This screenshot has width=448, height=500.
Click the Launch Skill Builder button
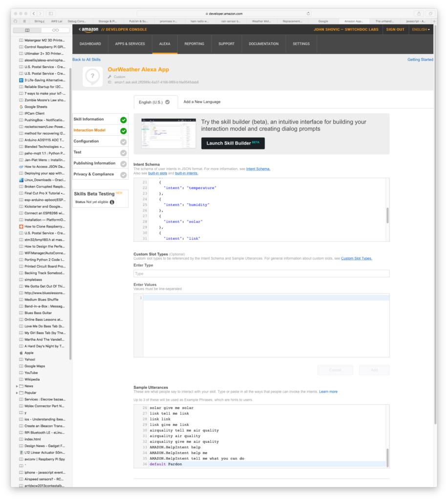coord(233,143)
